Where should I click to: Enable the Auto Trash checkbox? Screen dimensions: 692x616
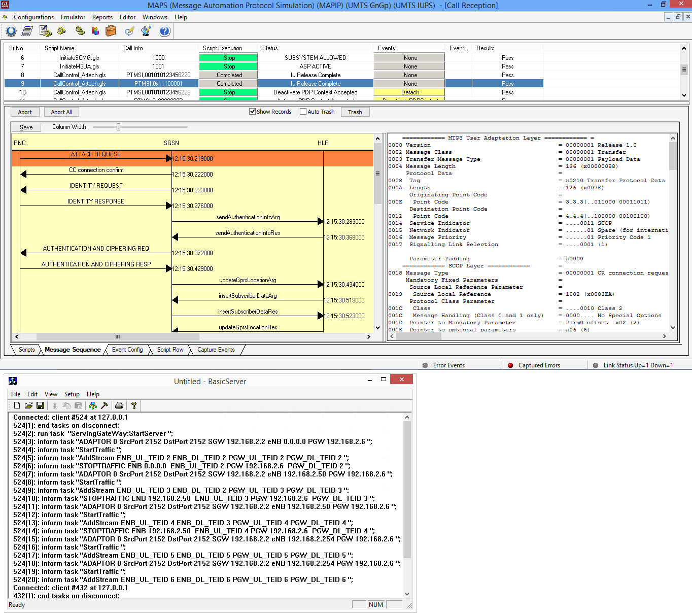pos(303,112)
